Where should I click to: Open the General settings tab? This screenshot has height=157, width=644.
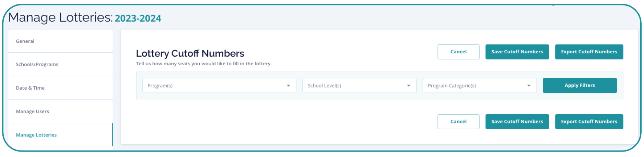tap(25, 41)
